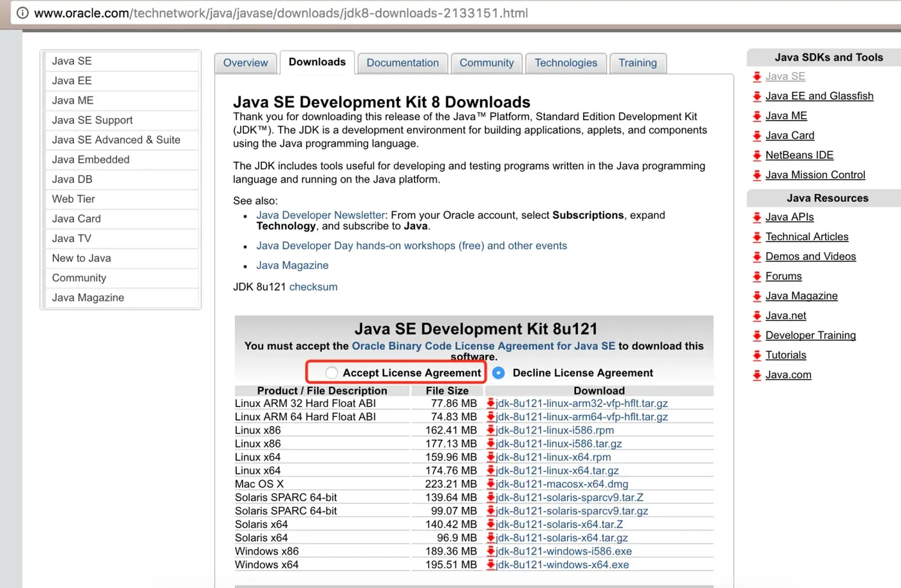901x588 pixels.
Task: Download jdk-8u121-windows-x64.exe file link
Action: [x=562, y=565]
